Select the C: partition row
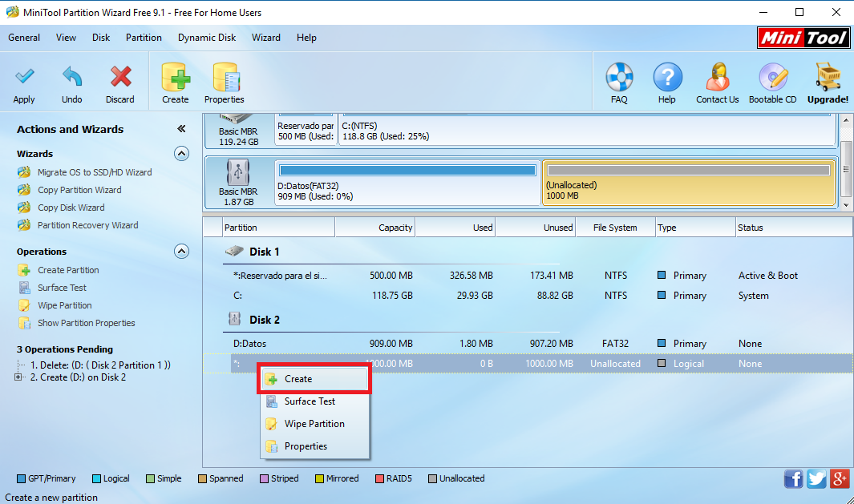The height and width of the screenshot is (504, 854). pos(528,296)
